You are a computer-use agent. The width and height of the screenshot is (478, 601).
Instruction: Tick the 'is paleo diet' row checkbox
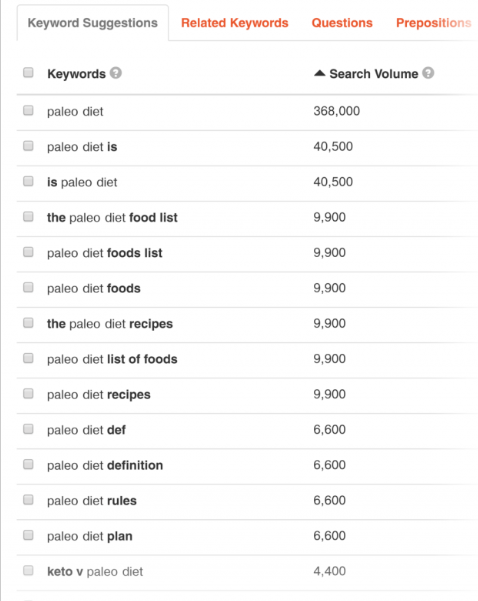click(x=28, y=181)
